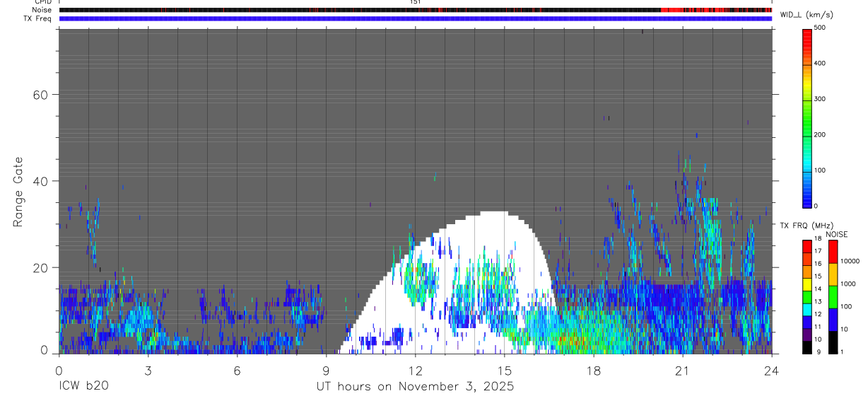Screen dimensions: 868x401
Task: Click the 500 label on the WID color bar
Action: 819,28
